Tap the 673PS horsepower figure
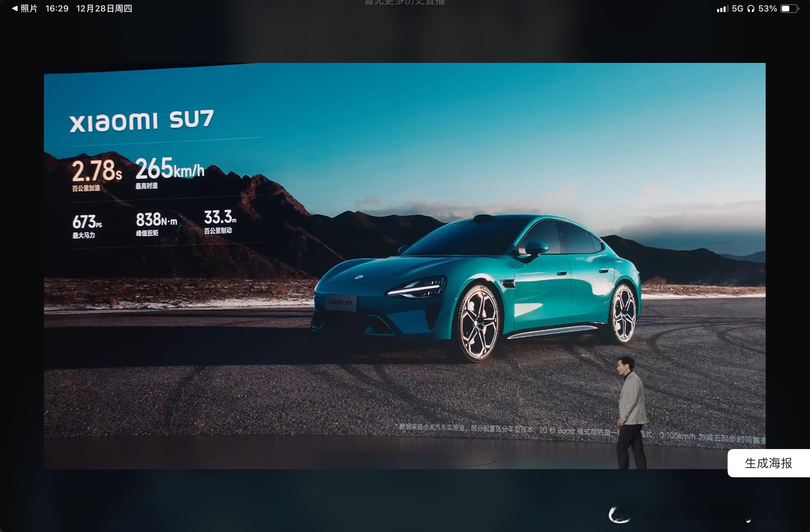The height and width of the screenshot is (532, 810). click(87, 222)
